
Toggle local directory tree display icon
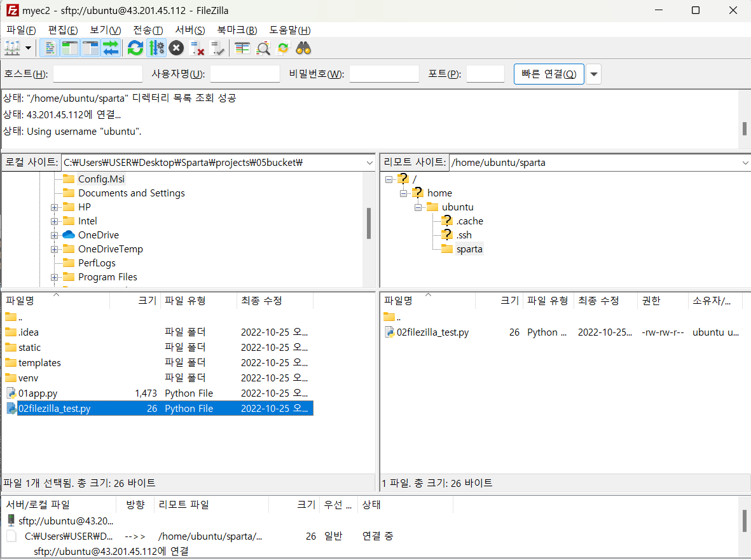70,48
